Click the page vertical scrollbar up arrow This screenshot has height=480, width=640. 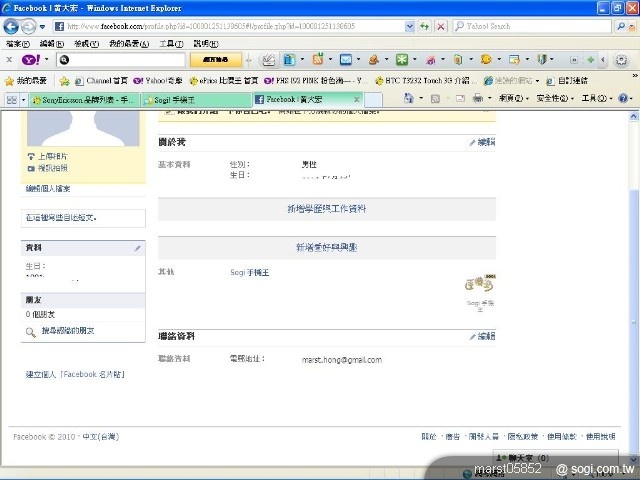tap(633, 117)
